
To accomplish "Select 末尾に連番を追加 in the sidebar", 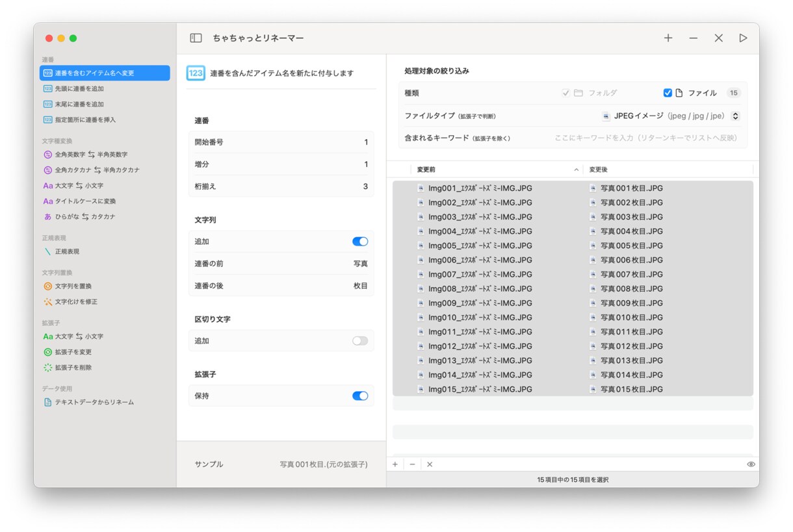I will click(105, 104).
